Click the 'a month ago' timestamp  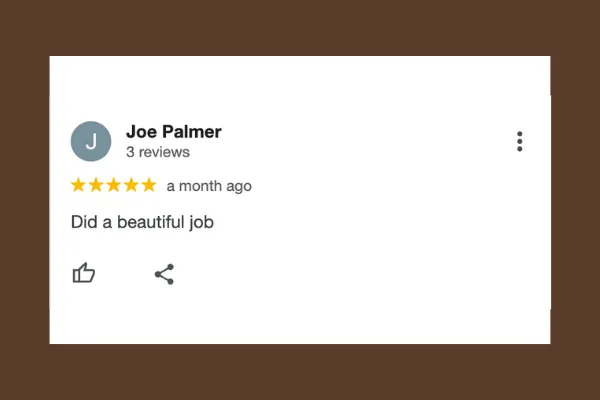[x=209, y=186]
